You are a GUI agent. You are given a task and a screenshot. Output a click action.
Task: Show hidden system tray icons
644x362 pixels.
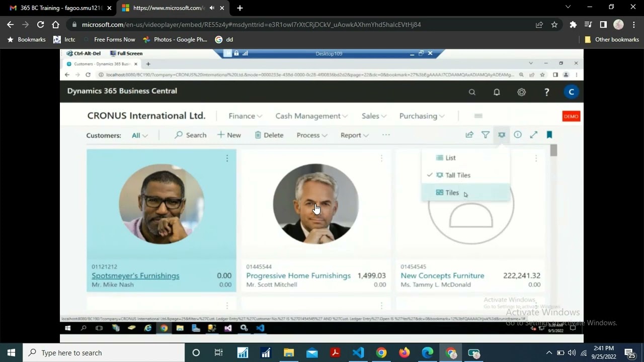(x=549, y=353)
